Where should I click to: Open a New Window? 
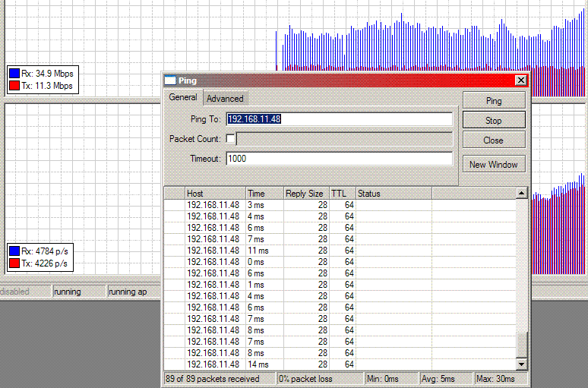(x=493, y=165)
